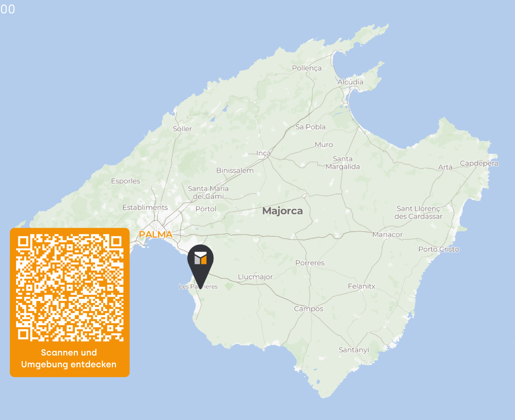Click the Inca town label
Screen dimensions: 515x420
[x=264, y=153]
